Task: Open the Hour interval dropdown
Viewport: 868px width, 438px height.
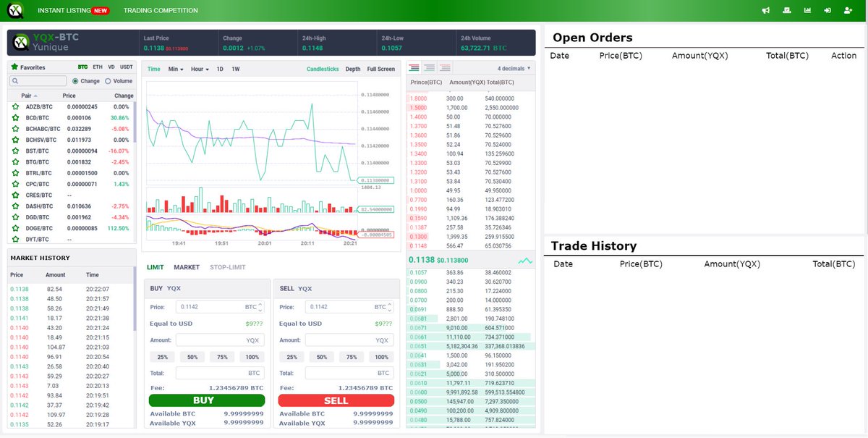Action: (x=200, y=69)
